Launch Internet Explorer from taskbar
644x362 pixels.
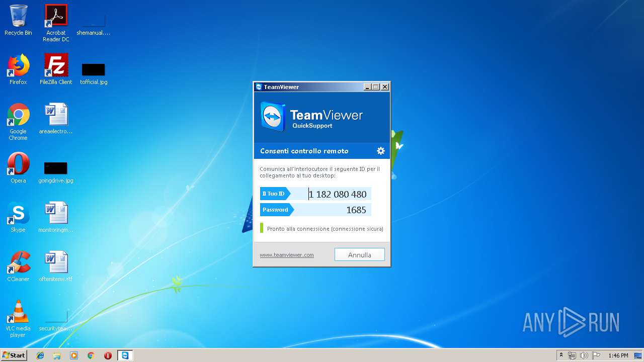[40, 355]
